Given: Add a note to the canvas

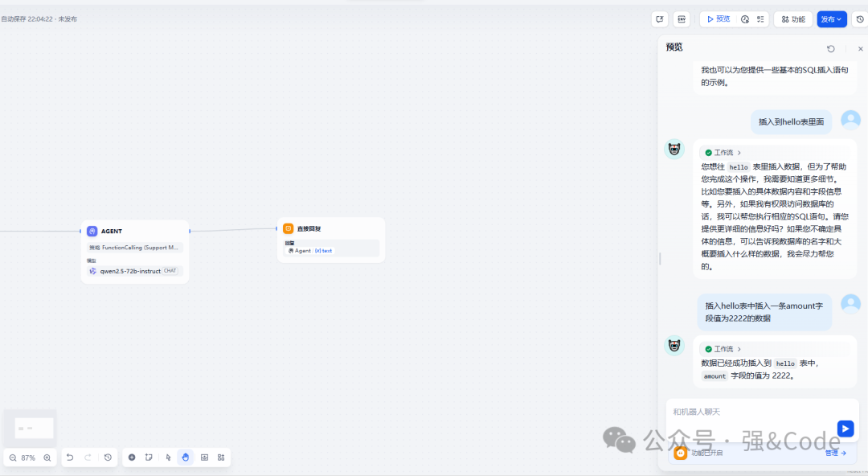Looking at the screenshot, I should pos(149,458).
